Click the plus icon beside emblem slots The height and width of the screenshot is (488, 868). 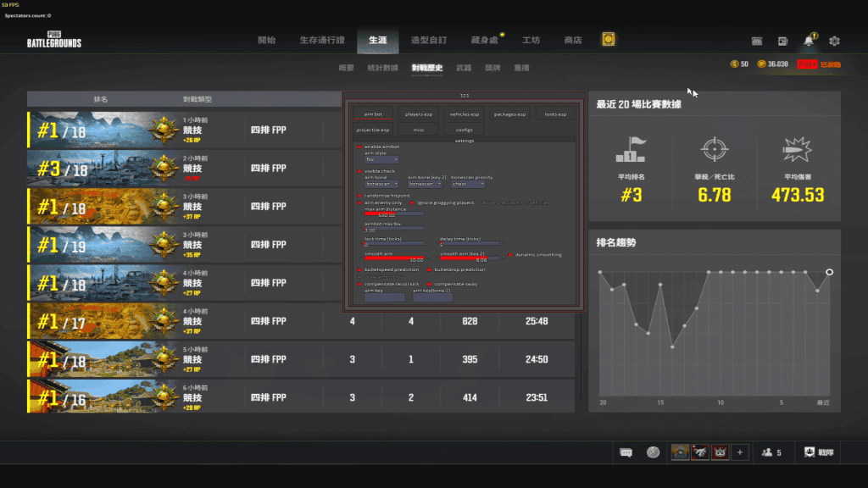[739, 452]
